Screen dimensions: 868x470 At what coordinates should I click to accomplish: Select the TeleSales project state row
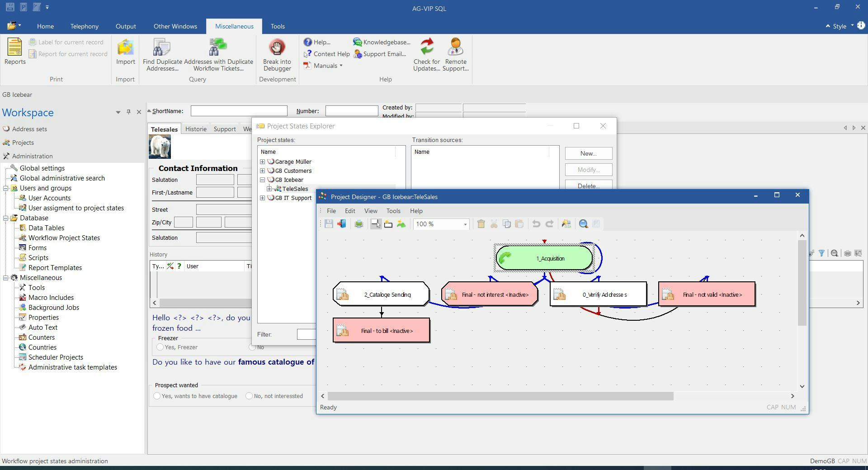(x=295, y=189)
